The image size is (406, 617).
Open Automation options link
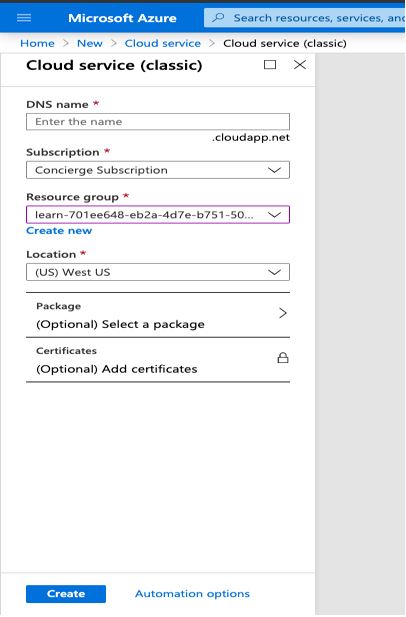tap(192, 593)
